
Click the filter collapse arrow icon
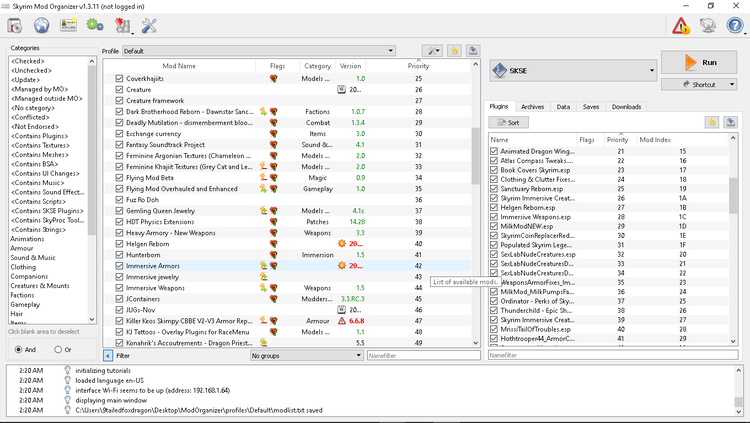[x=108, y=356]
